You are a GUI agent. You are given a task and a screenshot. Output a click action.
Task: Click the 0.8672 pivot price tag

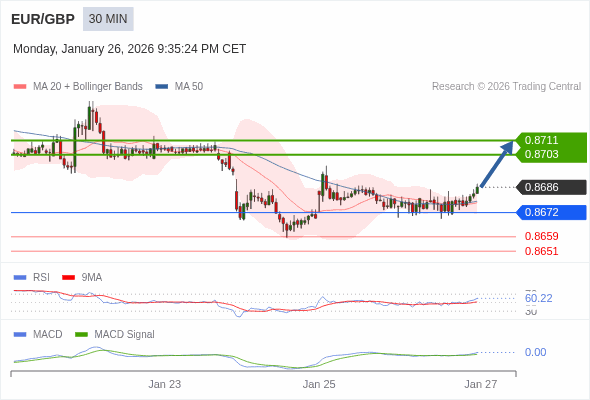(x=552, y=212)
